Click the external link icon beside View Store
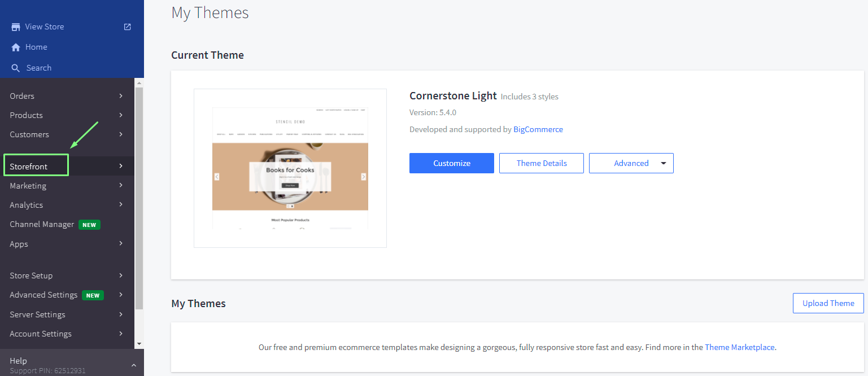The height and width of the screenshot is (376, 868). (x=127, y=27)
